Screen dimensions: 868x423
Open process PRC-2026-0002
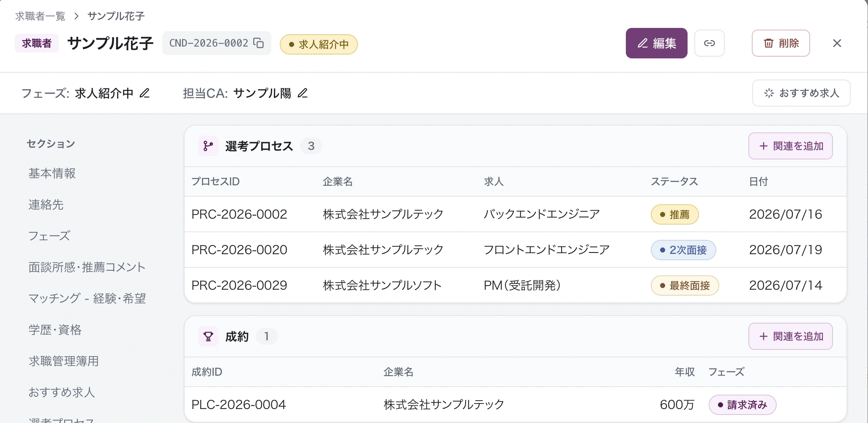239,214
